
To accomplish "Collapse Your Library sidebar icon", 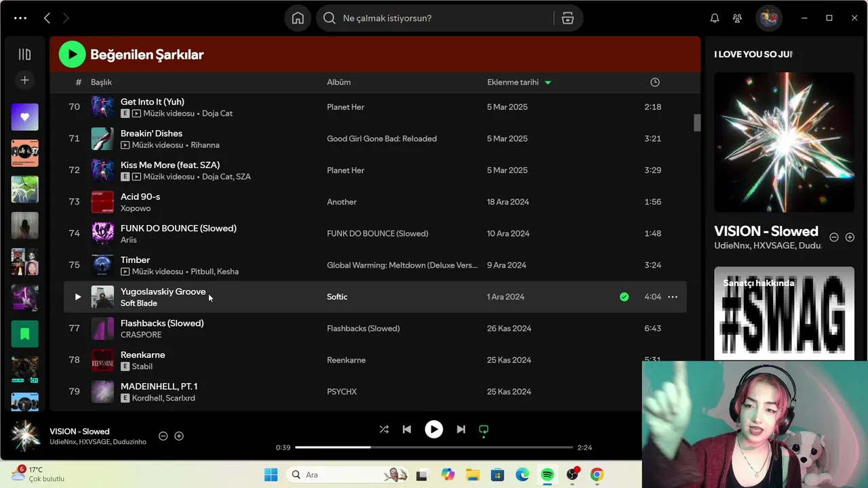I will (24, 54).
